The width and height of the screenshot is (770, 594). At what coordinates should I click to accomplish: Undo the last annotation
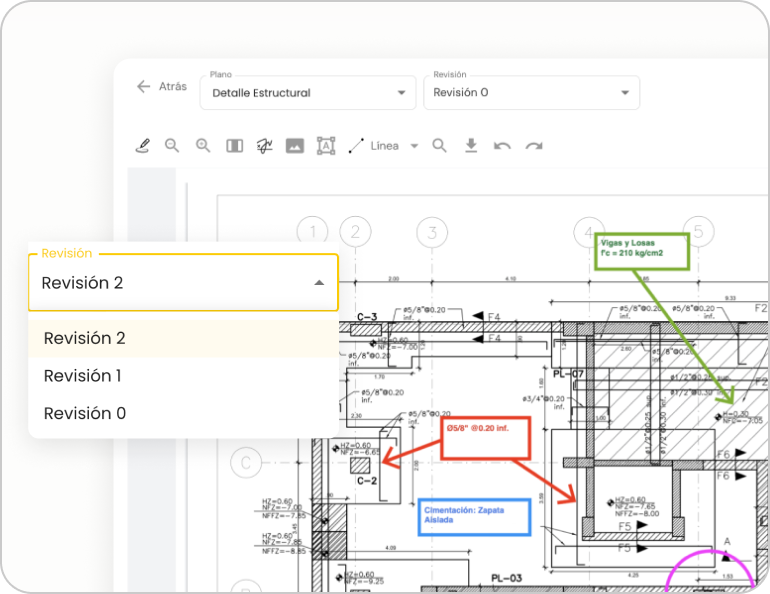click(502, 146)
